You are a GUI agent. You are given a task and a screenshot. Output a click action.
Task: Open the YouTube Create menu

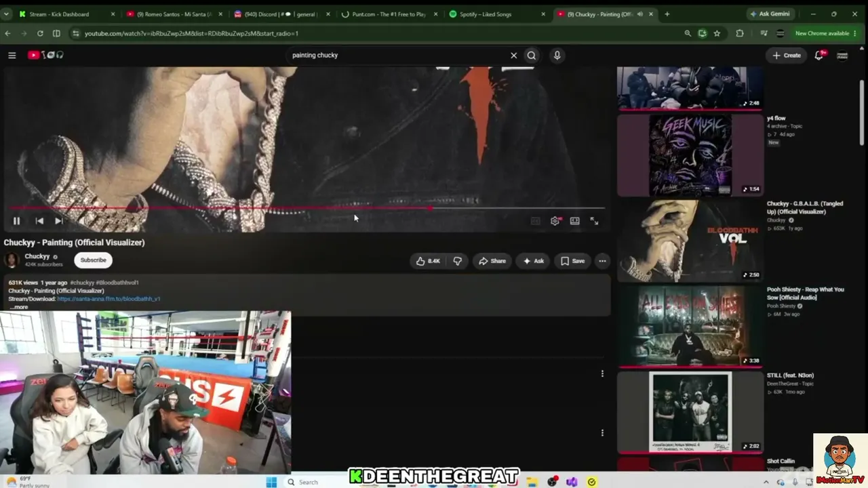click(787, 55)
